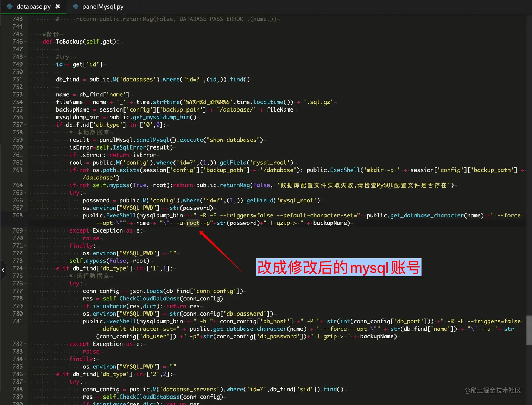
Task: Click line number 789 in the gutter
Action: click(17, 397)
